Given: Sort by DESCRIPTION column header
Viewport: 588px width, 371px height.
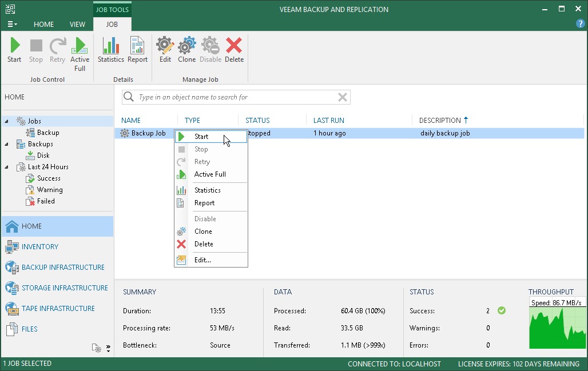Looking at the screenshot, I should (x=440, y=120).
